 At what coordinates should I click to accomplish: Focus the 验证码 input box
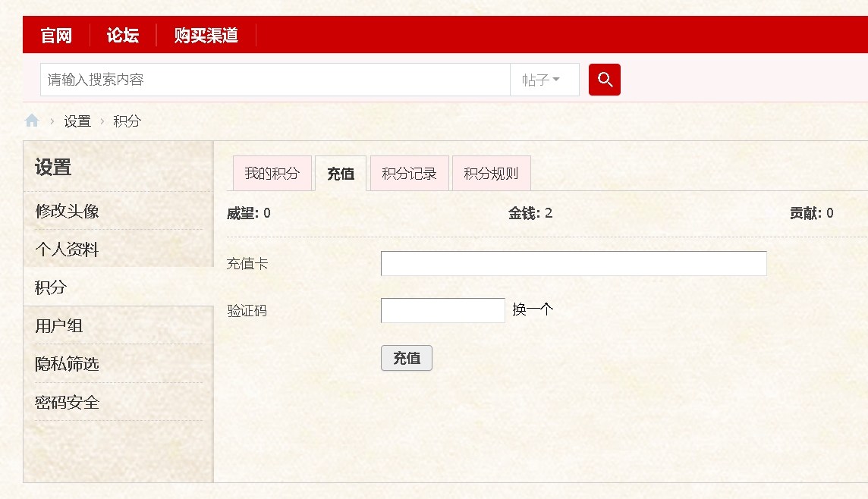click(442, 310)
